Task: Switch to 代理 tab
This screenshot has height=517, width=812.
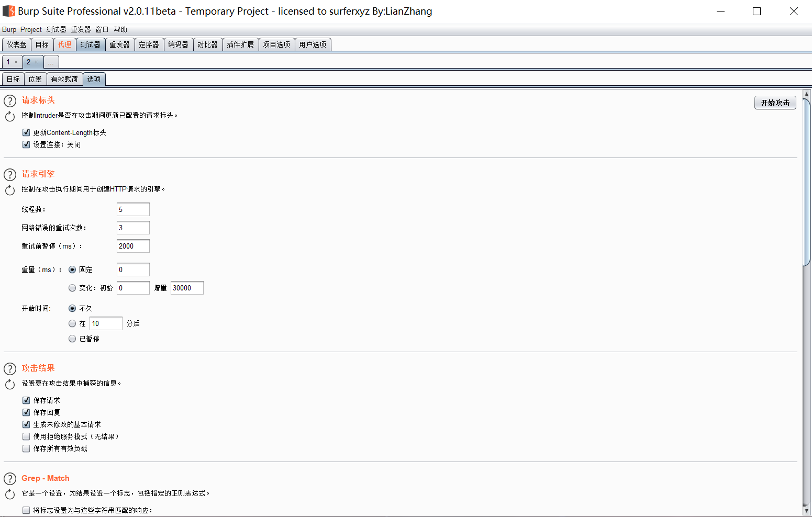Action: 65,44
